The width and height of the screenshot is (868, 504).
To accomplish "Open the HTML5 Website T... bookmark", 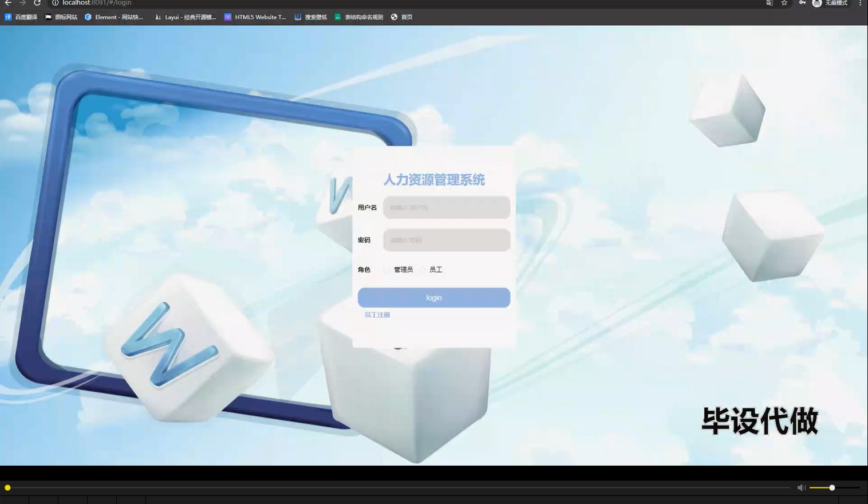I will tap(255, 17).
